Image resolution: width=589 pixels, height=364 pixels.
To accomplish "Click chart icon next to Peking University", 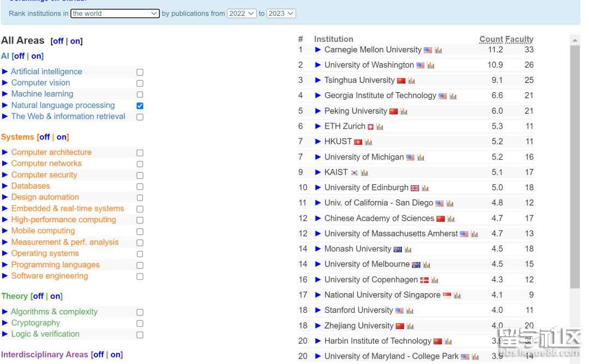I will pos(404,112).
